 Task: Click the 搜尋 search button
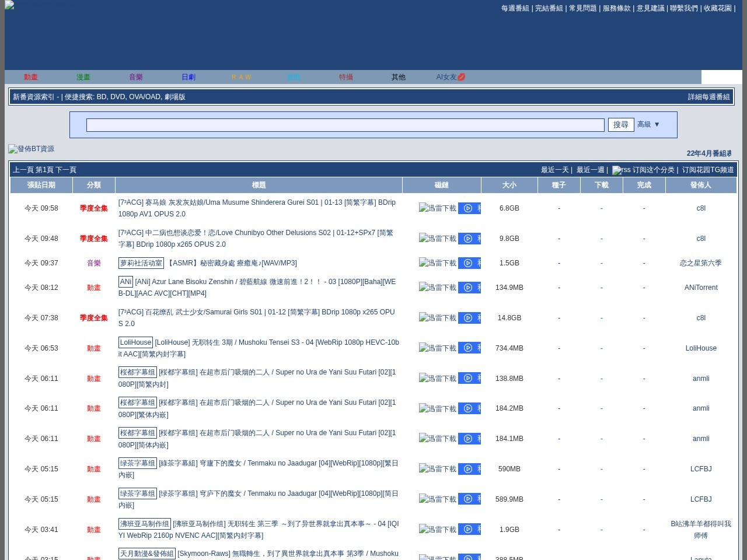click(621, 125)
